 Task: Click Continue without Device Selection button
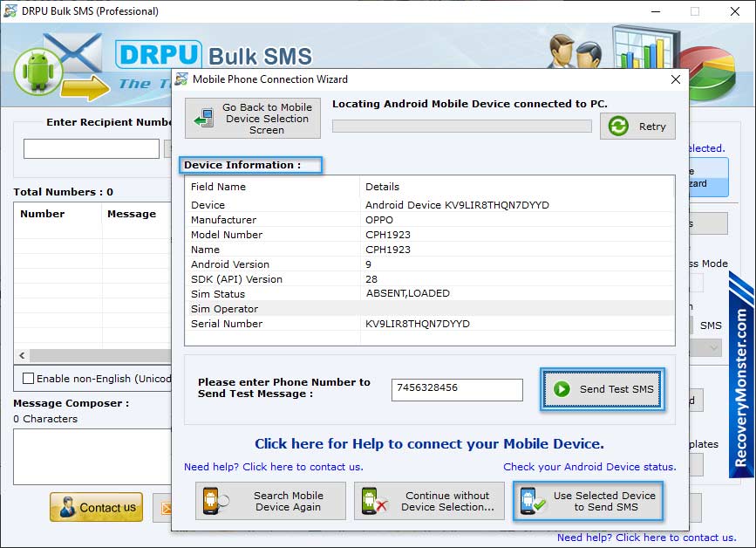coord(429,501)
